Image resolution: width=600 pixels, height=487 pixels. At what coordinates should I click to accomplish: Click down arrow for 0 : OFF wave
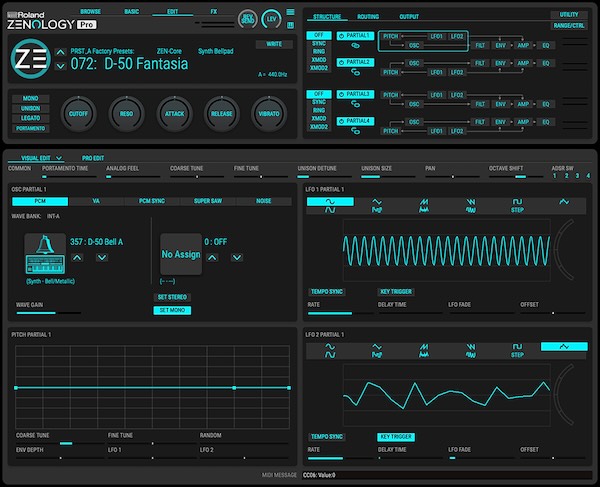point(237,257)
